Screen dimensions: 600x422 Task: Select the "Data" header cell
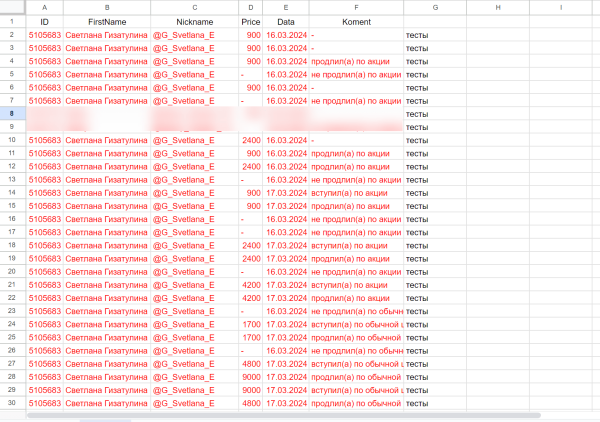click(x=286, y=21)
